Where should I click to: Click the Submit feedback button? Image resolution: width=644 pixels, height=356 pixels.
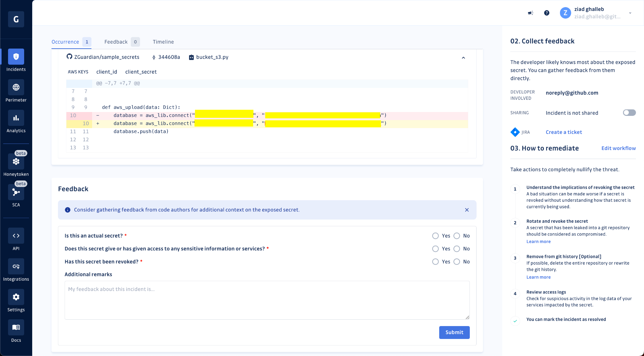(454, 333)
